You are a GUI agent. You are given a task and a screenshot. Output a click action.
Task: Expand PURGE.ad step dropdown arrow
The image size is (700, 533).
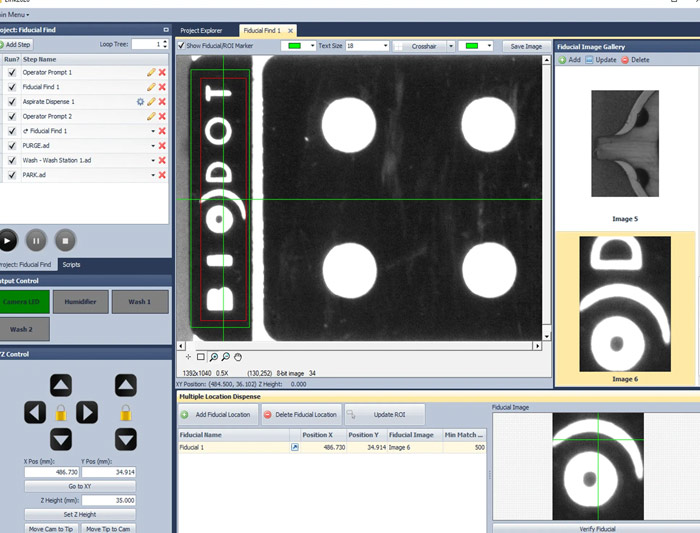[x=153, y=146]
